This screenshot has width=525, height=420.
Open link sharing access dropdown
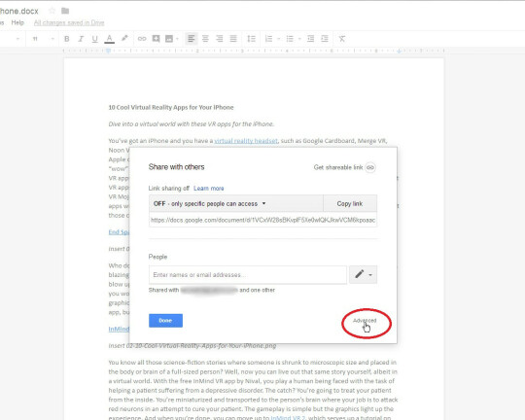pyautogui.click(x=236, y=203)
